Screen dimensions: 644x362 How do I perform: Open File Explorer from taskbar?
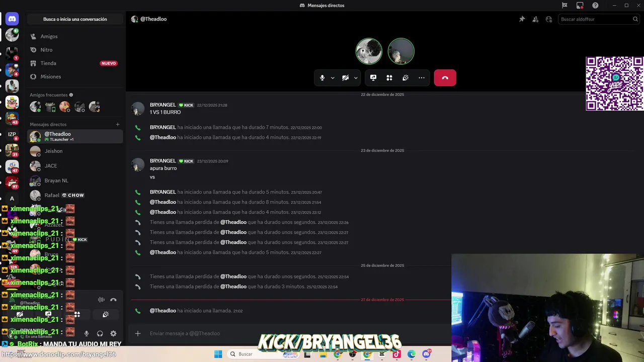click(323, 354)
